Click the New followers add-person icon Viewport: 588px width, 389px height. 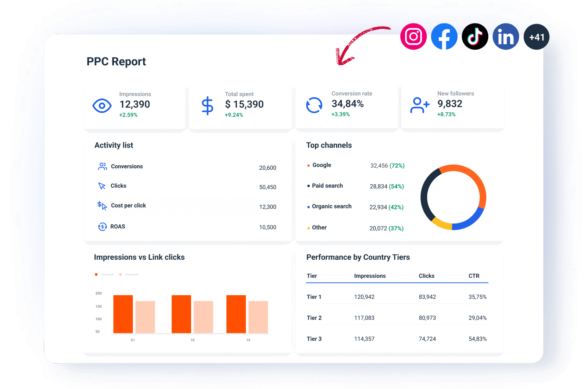pyautogui.click(x=420, y=105)
